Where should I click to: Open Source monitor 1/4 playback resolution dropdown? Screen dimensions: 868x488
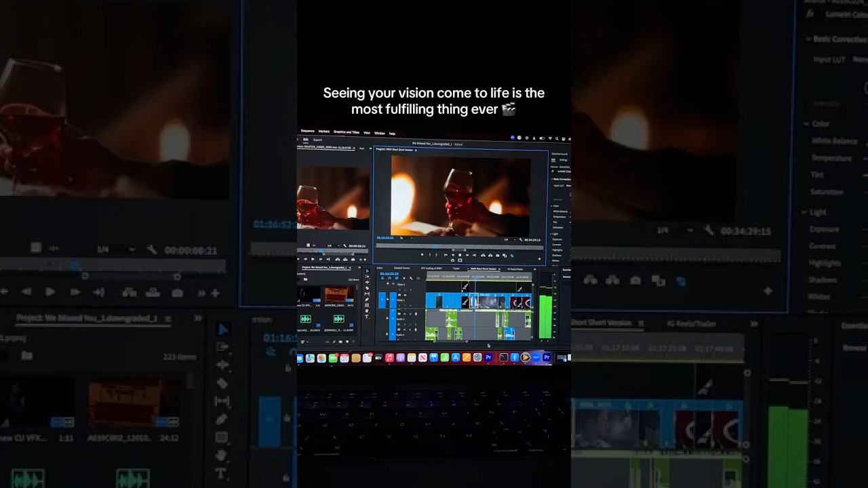point(332,245)
